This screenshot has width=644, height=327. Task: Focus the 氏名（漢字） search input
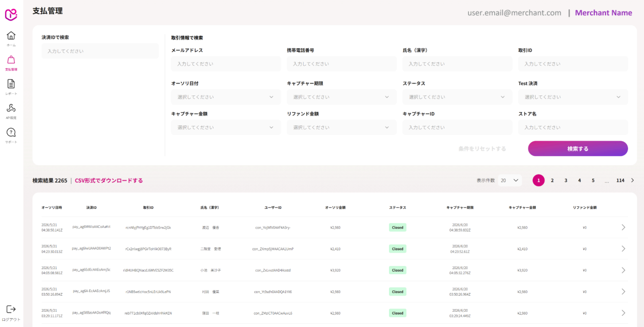coord(457,64)
